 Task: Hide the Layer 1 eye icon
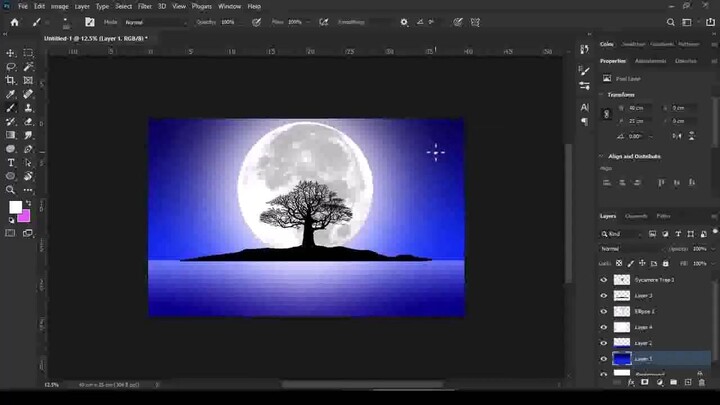pyautogui.click(x=603, y=359)
